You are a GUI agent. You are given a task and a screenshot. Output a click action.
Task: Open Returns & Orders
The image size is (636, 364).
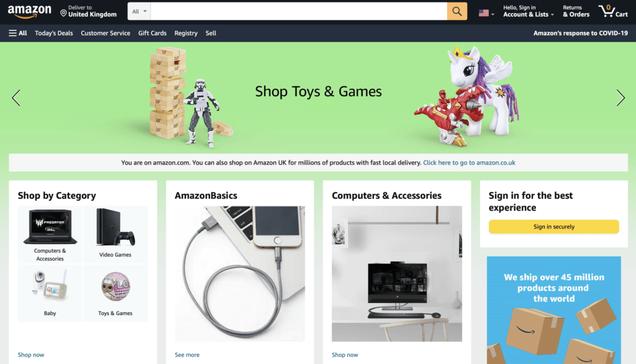(576, 11)
